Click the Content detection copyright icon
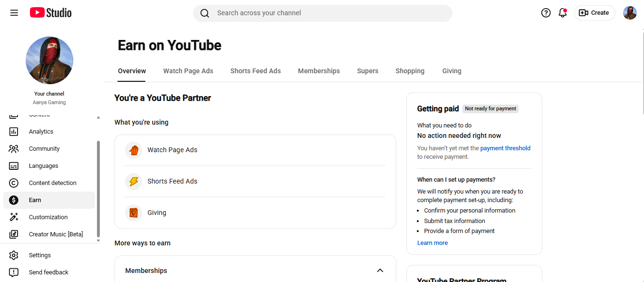 coord(14,183)
